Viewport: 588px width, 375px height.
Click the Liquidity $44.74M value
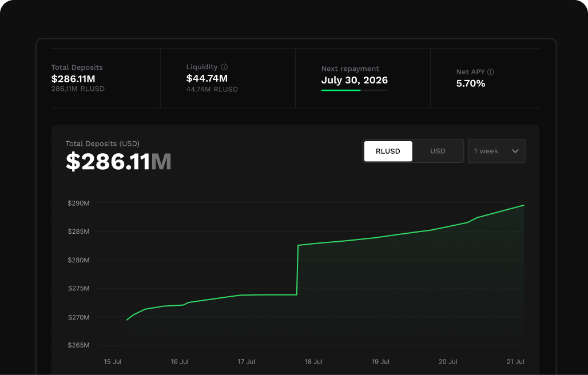207,78
